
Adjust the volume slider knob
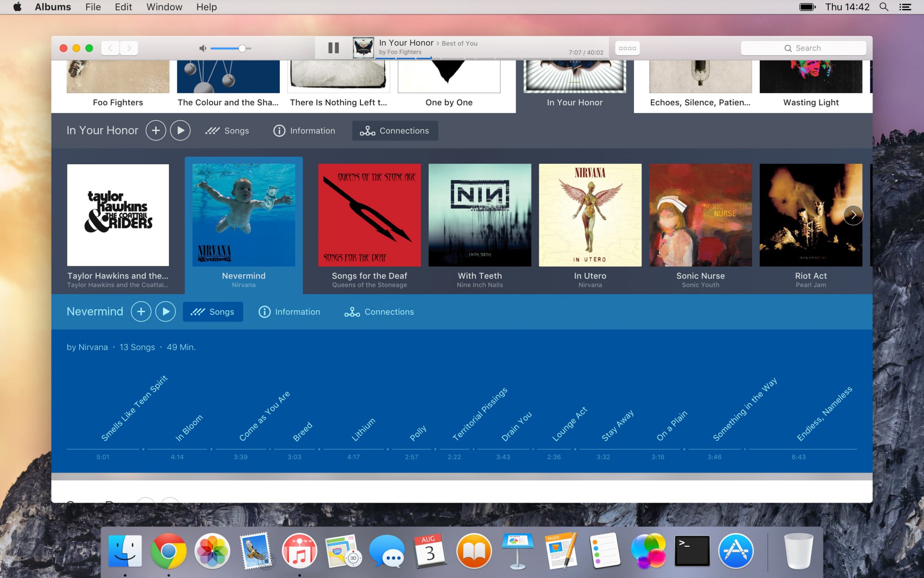(242, 48)
